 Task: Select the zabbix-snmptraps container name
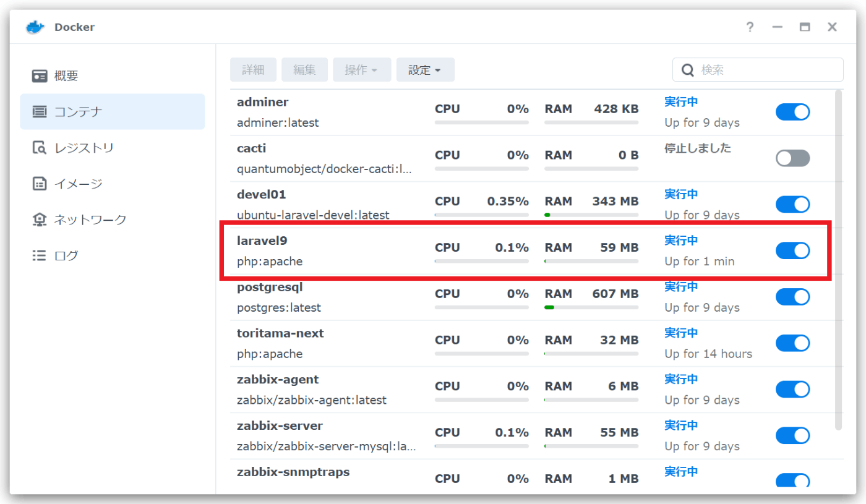tap(293, 472)
